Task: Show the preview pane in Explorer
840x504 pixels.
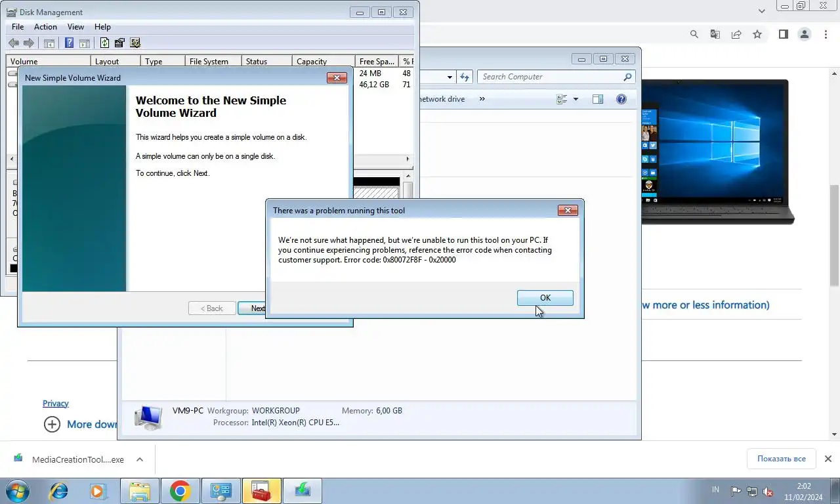Action: [x=598, y=99]
